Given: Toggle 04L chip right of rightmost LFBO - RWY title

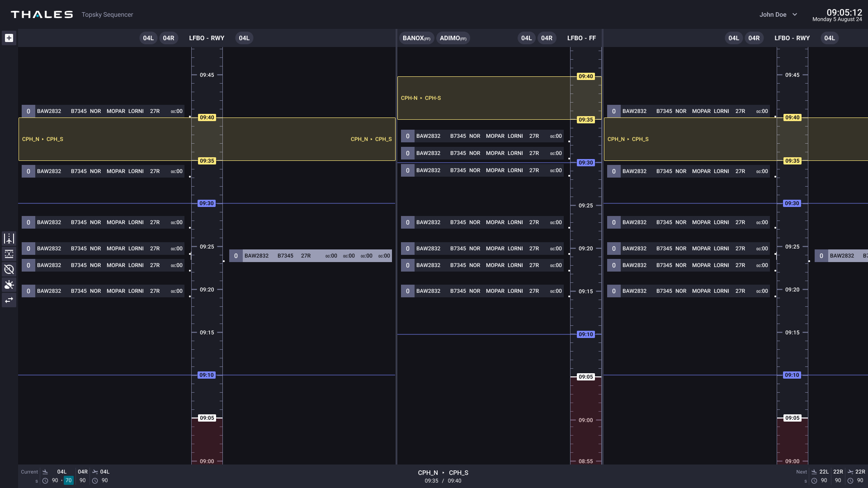Looking at the screenshot, I should click(830, 38).
